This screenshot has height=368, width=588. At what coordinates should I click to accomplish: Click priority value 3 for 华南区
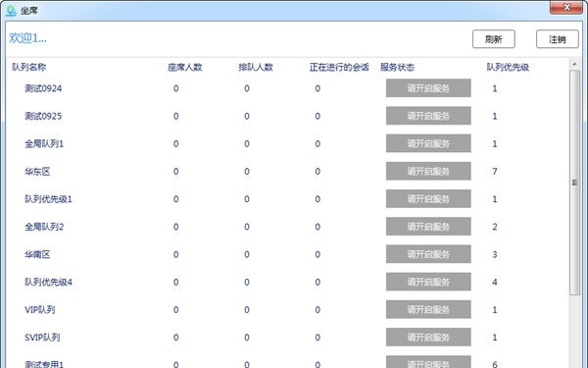tap(495, 254)
